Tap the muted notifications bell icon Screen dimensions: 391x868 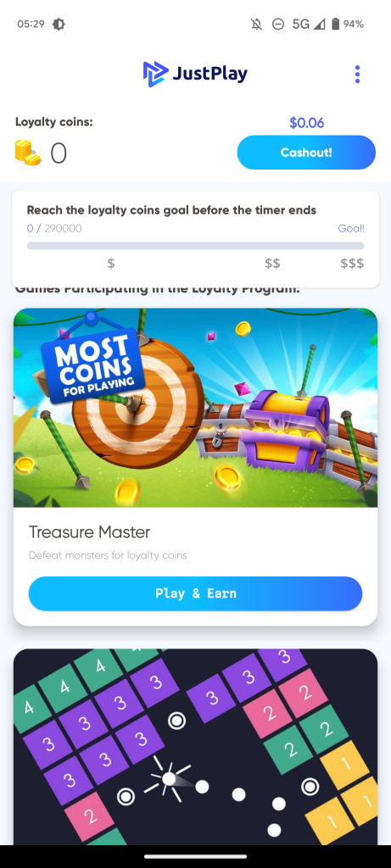pyautogui.click(x=256, y=24)
